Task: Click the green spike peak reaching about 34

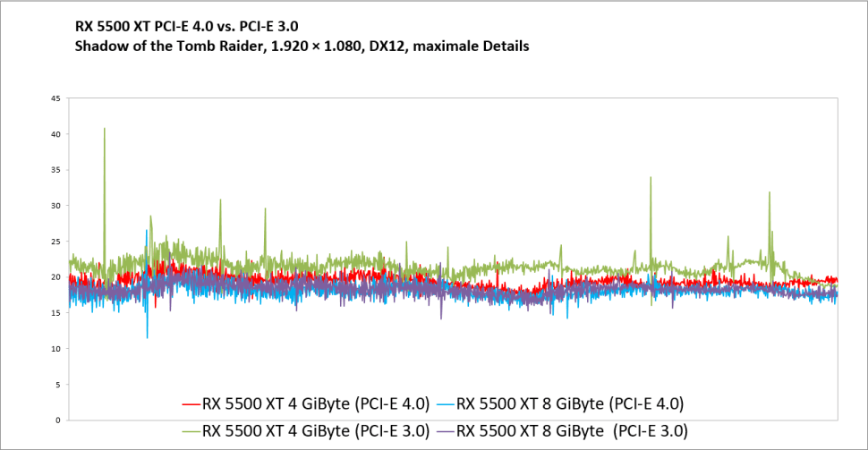Action: 651,178
